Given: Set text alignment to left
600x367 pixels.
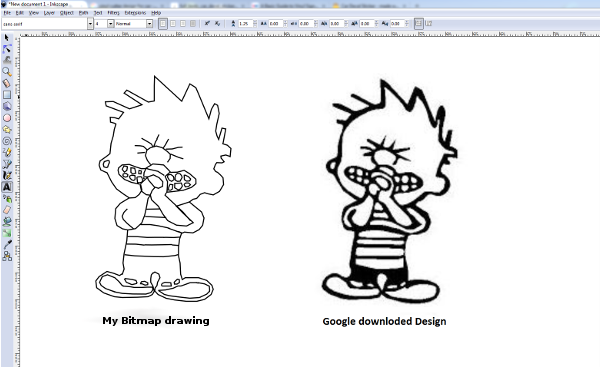Looking at the screenshot, I should (163, 23).
